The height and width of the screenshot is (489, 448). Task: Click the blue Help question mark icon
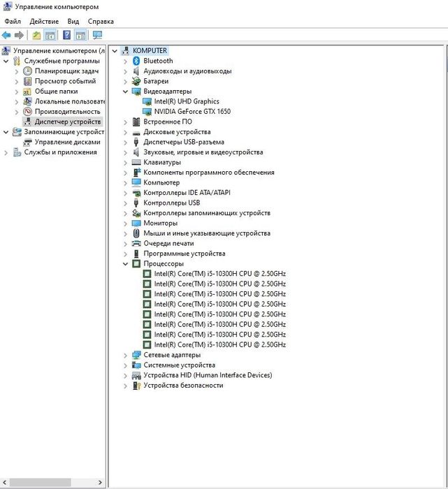[x=66, y=35]
